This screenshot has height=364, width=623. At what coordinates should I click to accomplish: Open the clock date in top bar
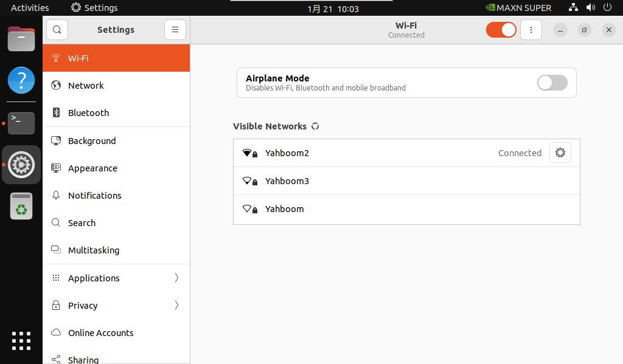[333, 9]
